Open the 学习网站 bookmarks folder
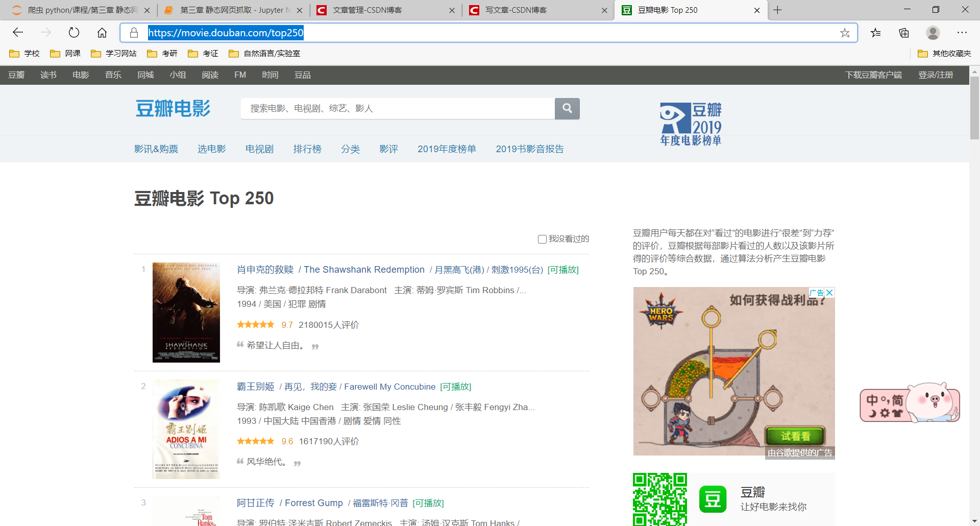Screen dimensions: 980x526 (x=113, y=53)
